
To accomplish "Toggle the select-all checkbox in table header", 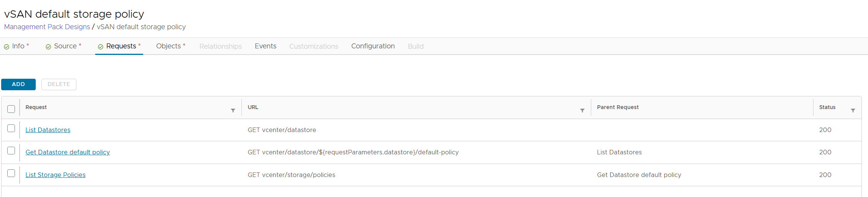I will click(x=11, y=109).
